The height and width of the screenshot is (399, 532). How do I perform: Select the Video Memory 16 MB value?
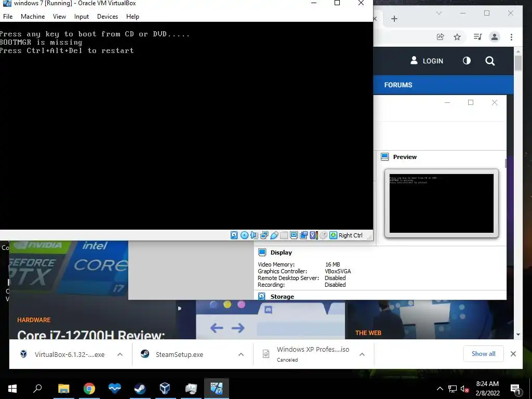pyautogui.click(x=332, y=264)
